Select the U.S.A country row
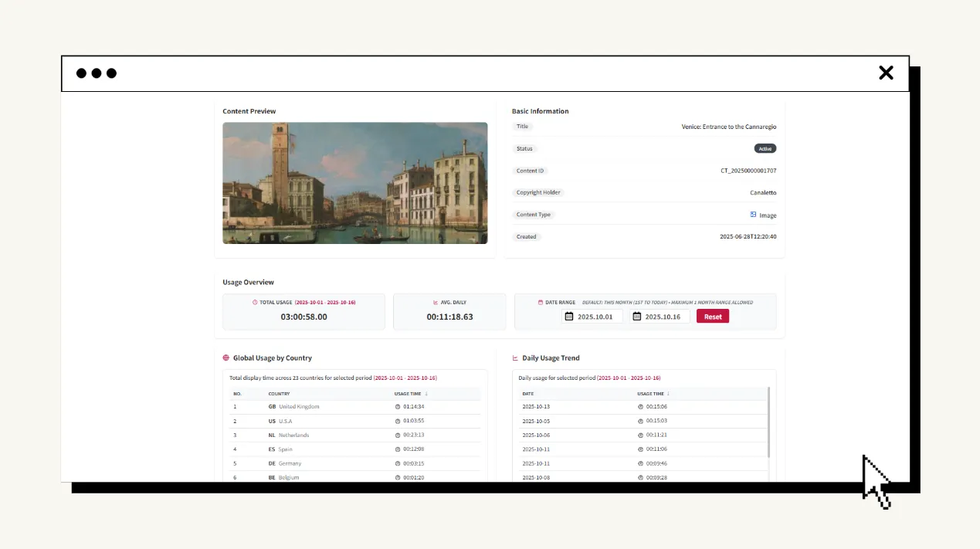 355,421
